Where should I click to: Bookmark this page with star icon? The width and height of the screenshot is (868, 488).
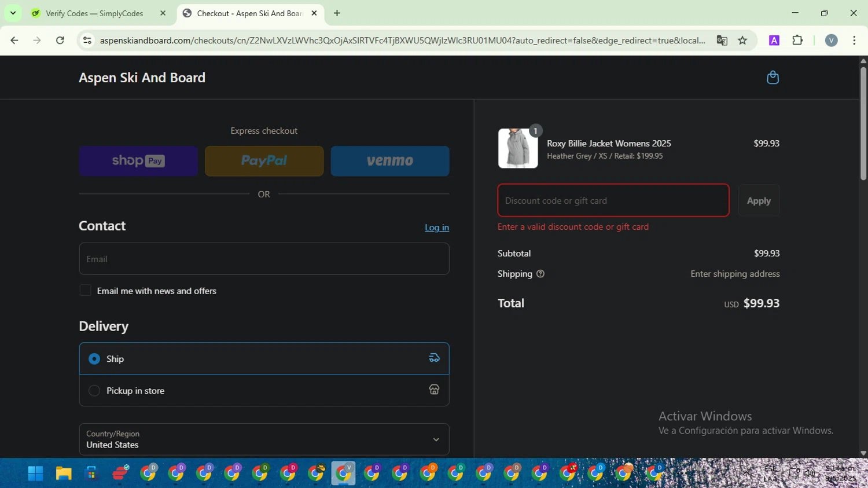coord(742,41)
